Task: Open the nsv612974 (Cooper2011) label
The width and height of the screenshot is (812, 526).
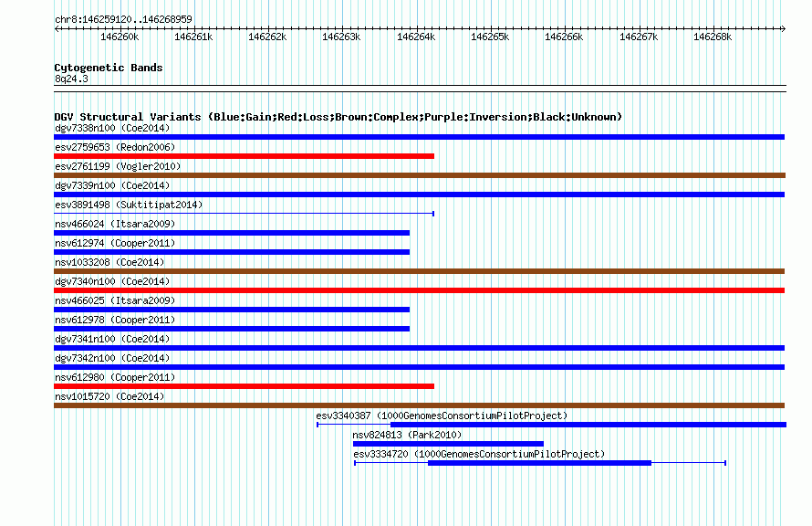Action: tap(115, 243)
